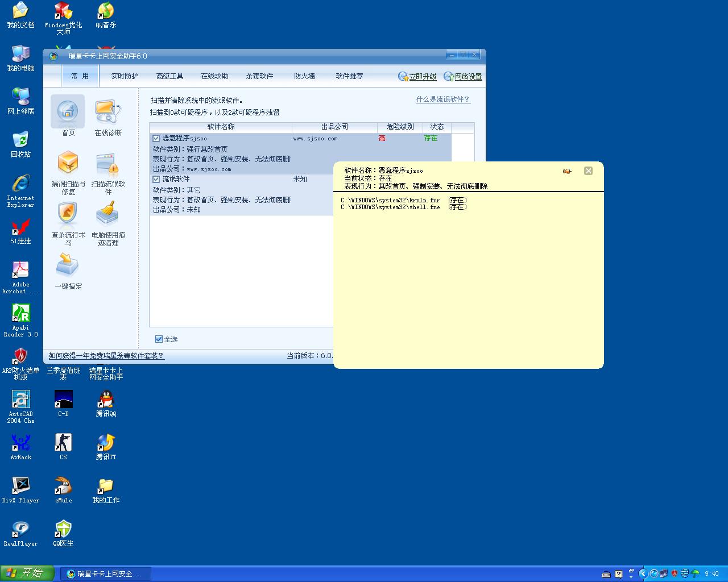Screen dimensions: 728x582
Task: Open the keyboard language bar icon
Action: click(x=606, y=574)
